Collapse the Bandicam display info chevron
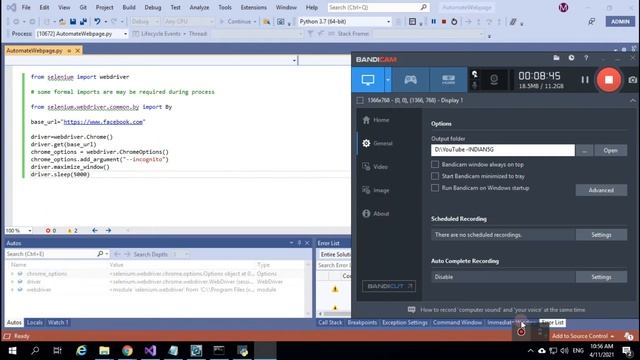Screen dimensions: 640x360 (633, 100)
